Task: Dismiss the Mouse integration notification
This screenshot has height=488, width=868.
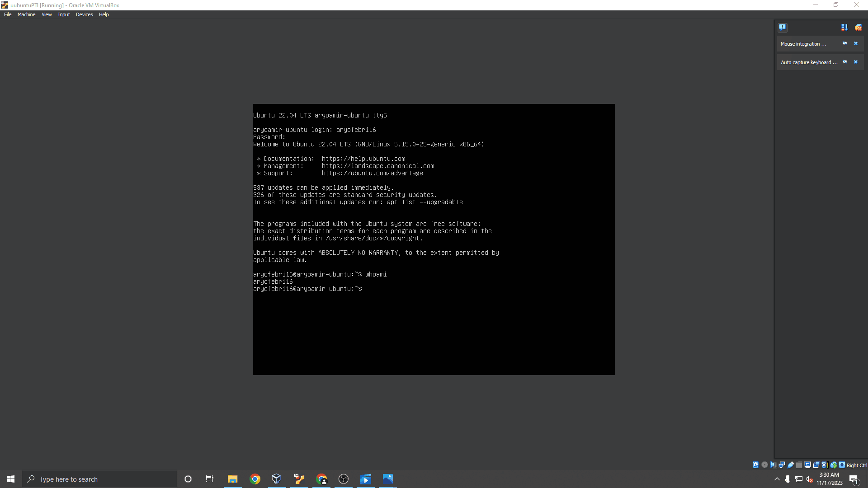Action: coord(855,43)
